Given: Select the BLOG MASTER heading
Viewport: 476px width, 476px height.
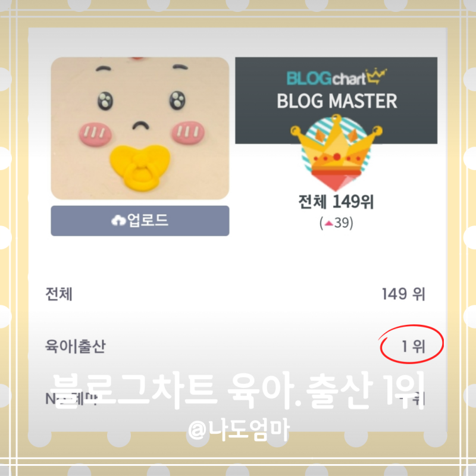Looking at the screenshot, I should [x=337, y=101].
